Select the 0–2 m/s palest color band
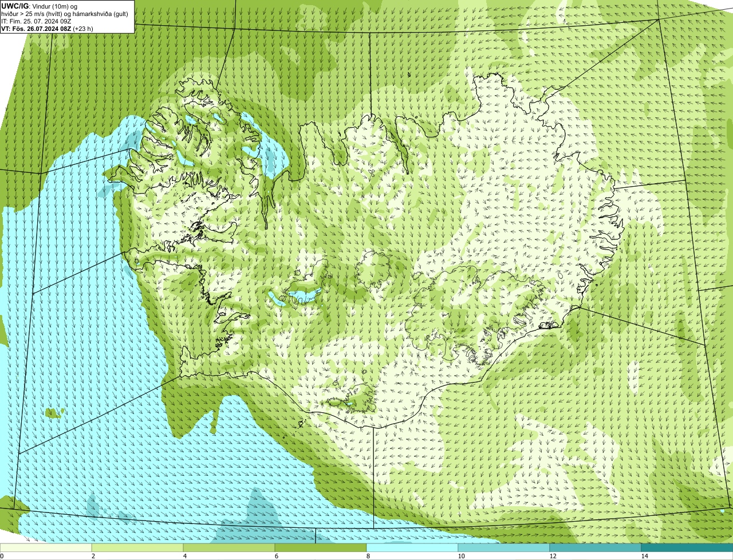Viewport: 733px width, 560px height. (46, 547)
